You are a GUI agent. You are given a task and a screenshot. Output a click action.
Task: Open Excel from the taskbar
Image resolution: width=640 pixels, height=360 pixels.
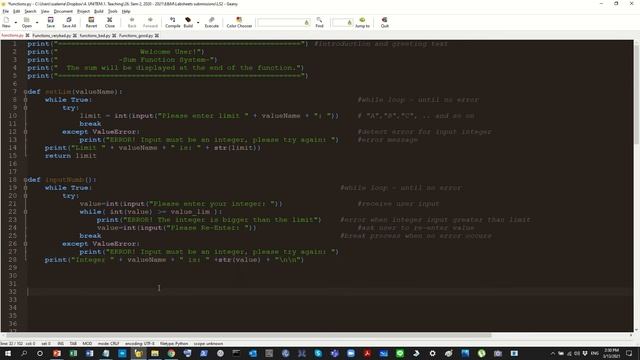(x=73, y=353)
